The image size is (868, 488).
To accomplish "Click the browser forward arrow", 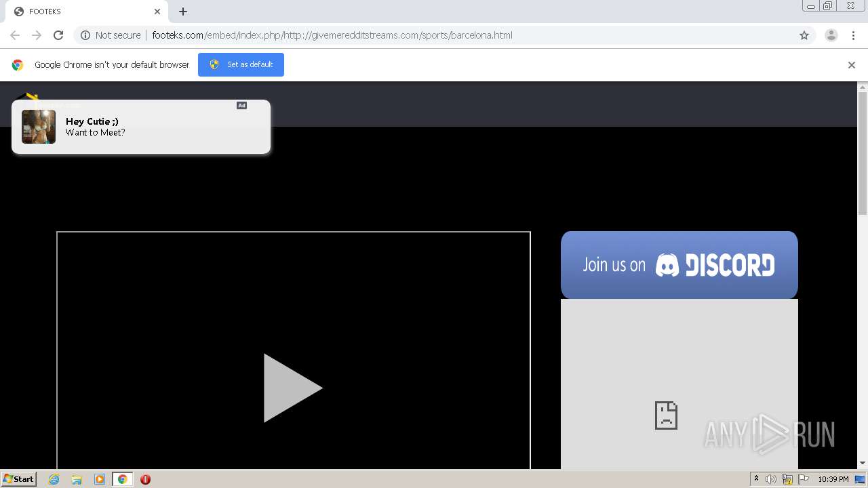I will 37,35.
